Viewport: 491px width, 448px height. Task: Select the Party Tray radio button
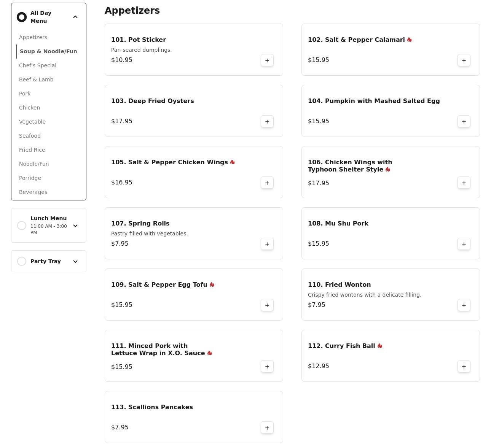click(x=22, y=261)
